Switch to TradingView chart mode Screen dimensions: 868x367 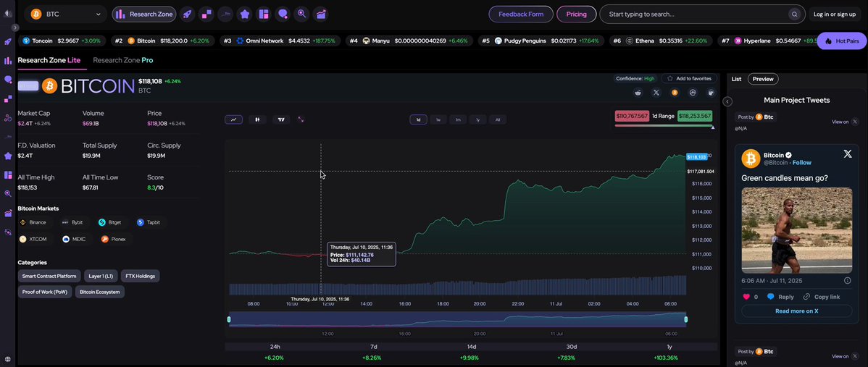coord(281,119)
